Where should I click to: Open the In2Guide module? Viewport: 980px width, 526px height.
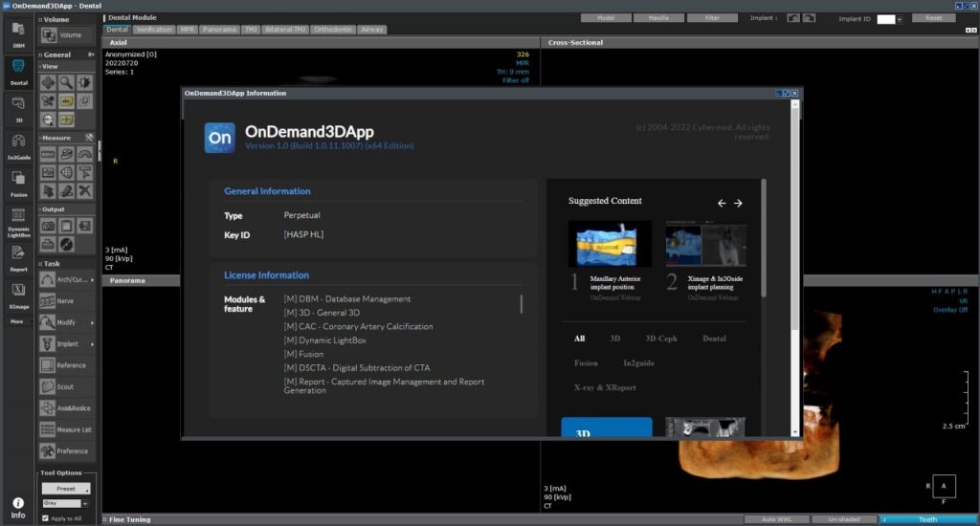18,144
